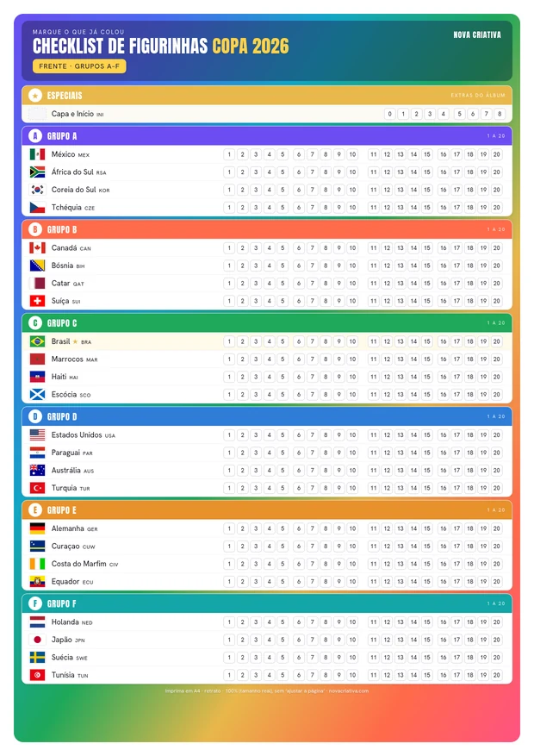Viewport: 534px width, 756px height.
Task: Check sticker 11 for Estados Unidos
Action: 374,434
